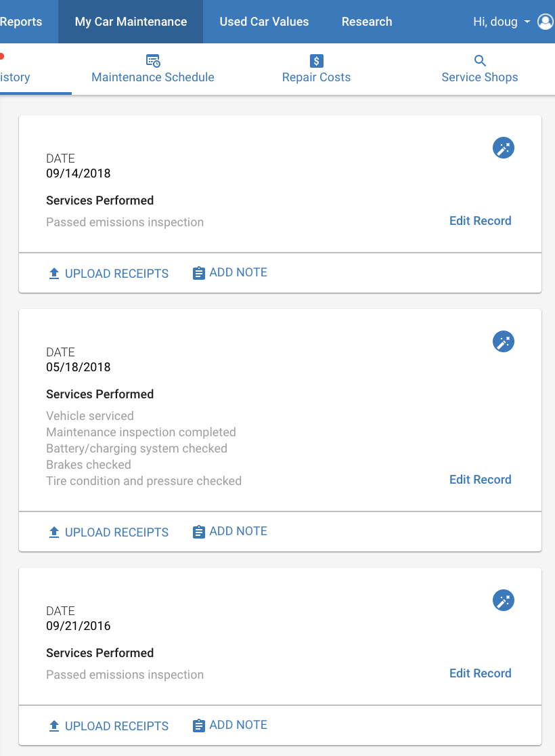Open the My Car Maintenance menu
This screenshot has height=756, width=555.
pos(131,22)
